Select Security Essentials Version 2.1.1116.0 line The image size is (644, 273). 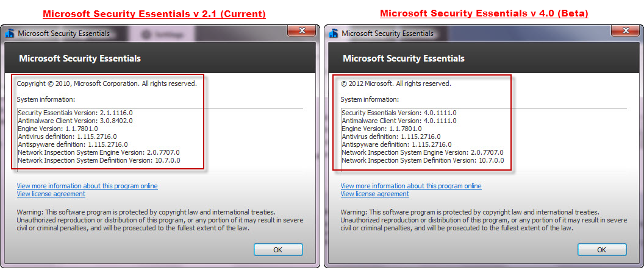[x=76, y=113]
